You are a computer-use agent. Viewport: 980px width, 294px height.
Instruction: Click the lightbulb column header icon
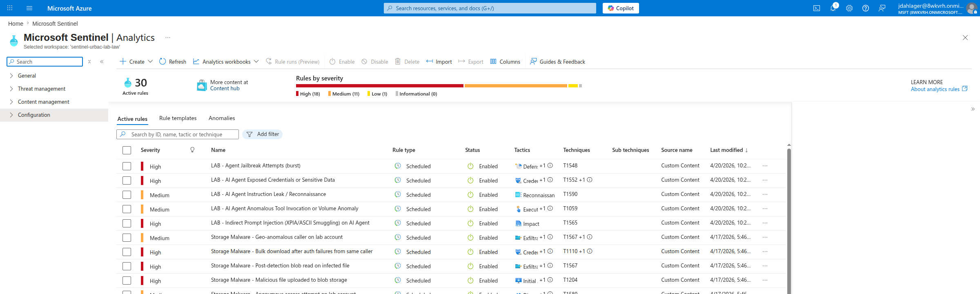coord(192,150)
